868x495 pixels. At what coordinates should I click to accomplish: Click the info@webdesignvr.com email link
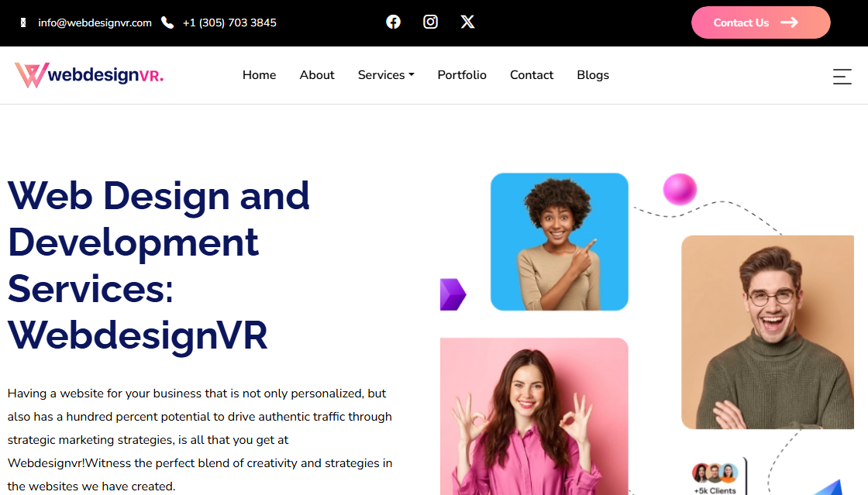click(x=95, y=22)
